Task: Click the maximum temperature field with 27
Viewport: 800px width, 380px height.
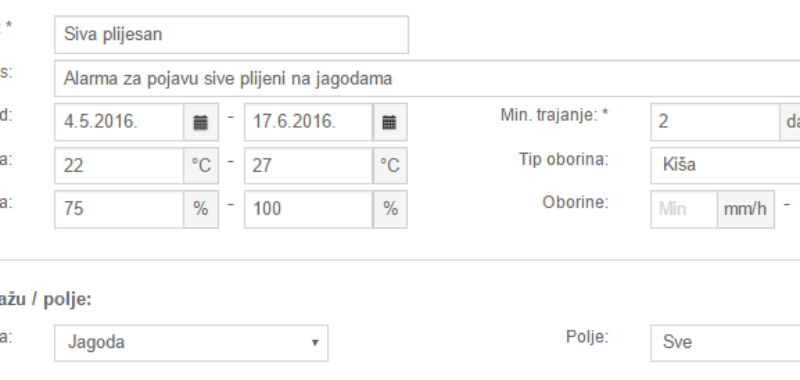Action: (309, 166)
